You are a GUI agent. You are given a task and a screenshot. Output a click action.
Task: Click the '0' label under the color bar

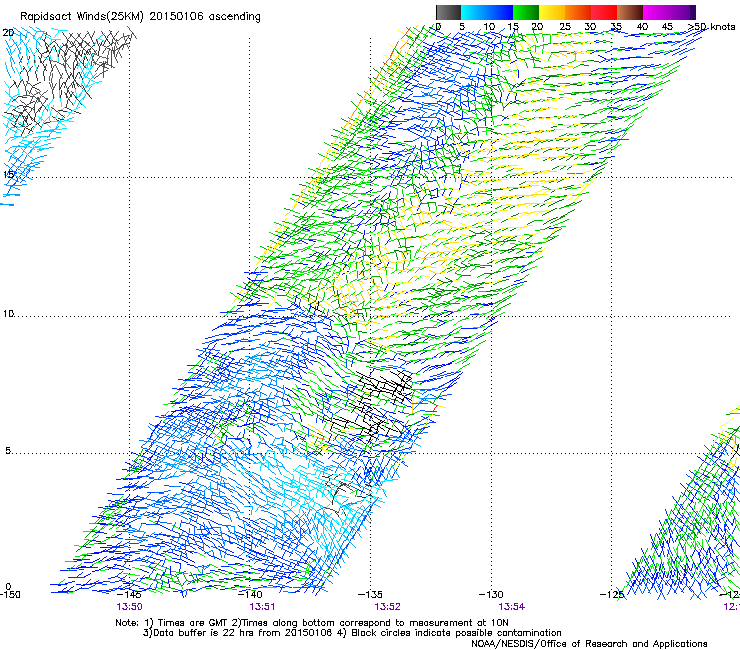tap(438, 27)
